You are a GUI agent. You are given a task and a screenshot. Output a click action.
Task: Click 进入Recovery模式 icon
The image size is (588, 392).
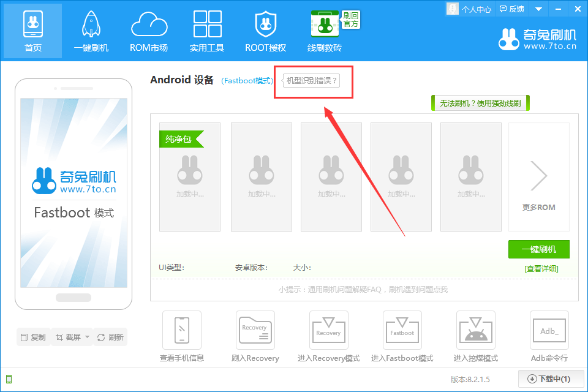328,330
